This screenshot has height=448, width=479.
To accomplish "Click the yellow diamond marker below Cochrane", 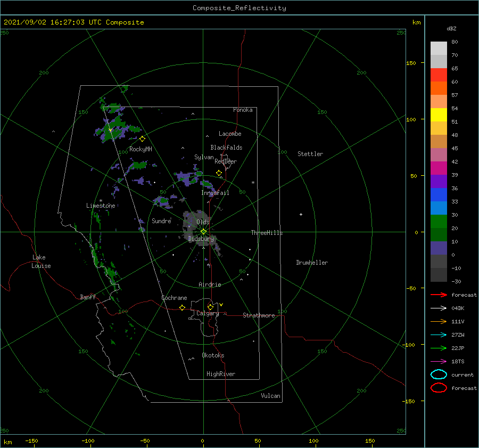I will click(x=183, y=308).
